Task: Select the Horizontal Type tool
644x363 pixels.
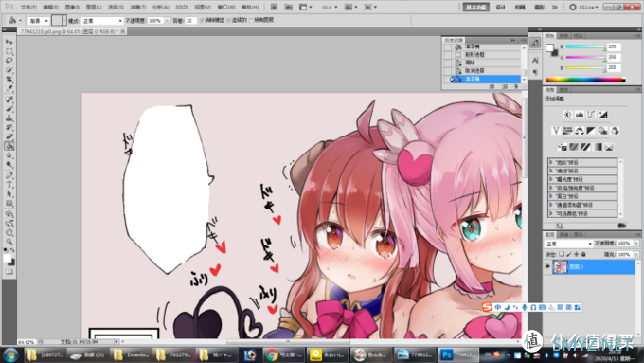Action: [x=9, y=185]
